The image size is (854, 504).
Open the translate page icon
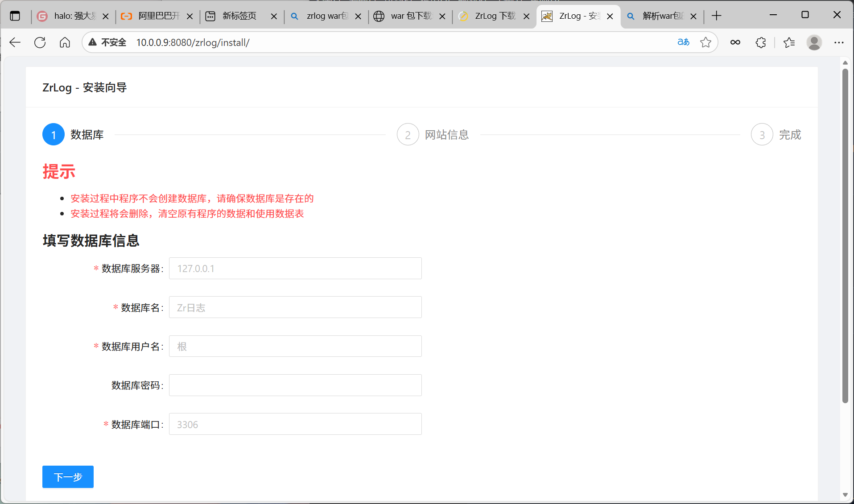(x=683, y=42)
